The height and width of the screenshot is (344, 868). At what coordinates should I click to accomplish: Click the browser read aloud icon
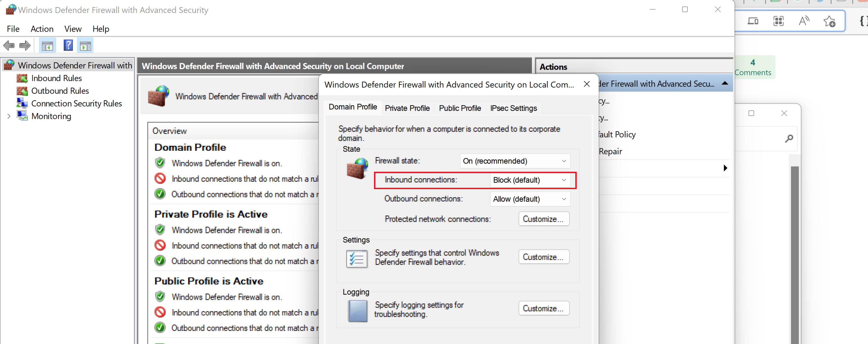point(804,21)
